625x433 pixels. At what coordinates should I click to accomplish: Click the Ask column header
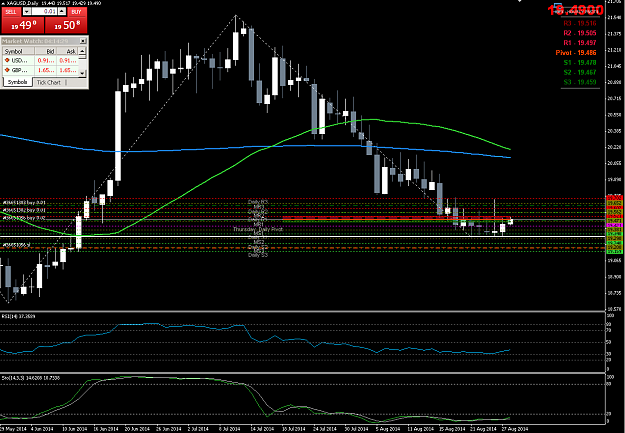[x=67, y=51]
